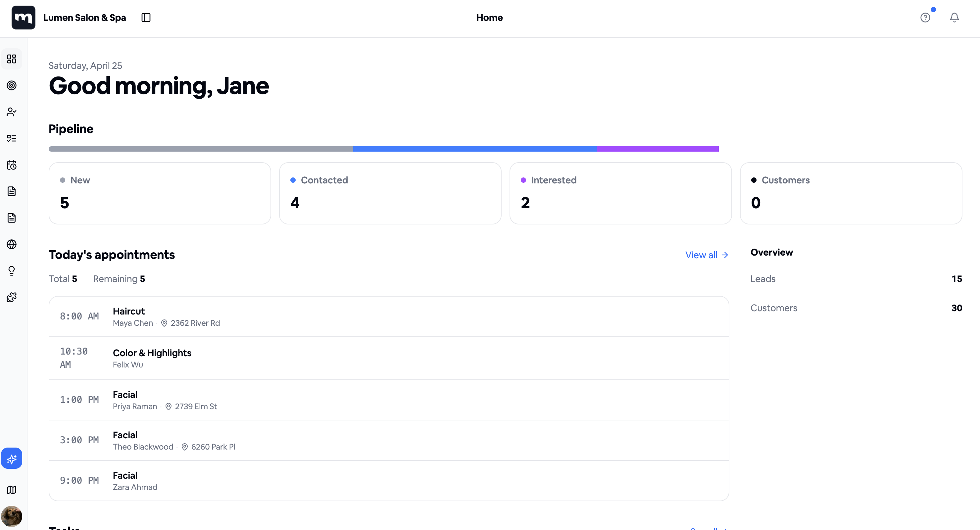This screenshot has height=530, width=980.
Task: Open the user profile avatar
Action: (11, 516)
